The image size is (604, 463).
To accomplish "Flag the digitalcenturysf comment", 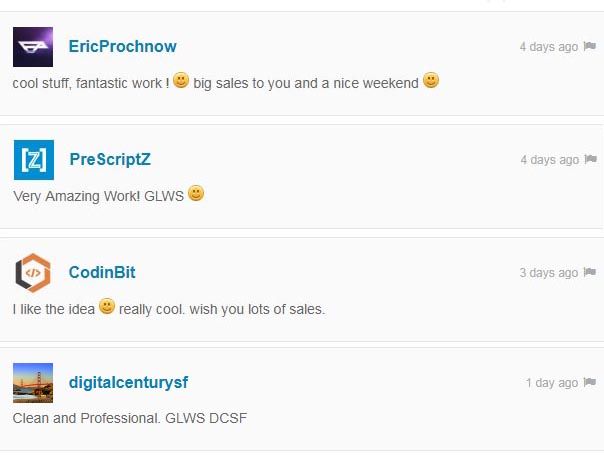I will pyautogui.click(x=590, y=382).
